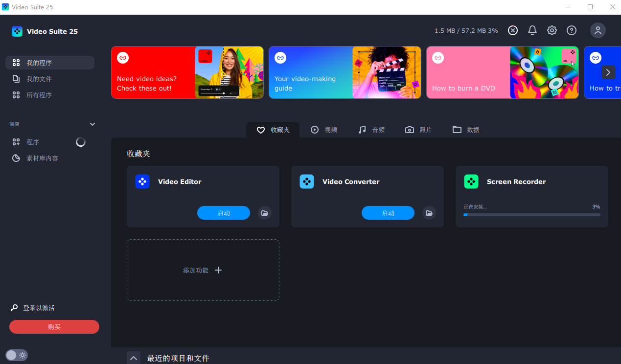Click the Video Suite 25 logo icon
The width and height of the screenshot is (621, 364).
click(x=17, y=31)
